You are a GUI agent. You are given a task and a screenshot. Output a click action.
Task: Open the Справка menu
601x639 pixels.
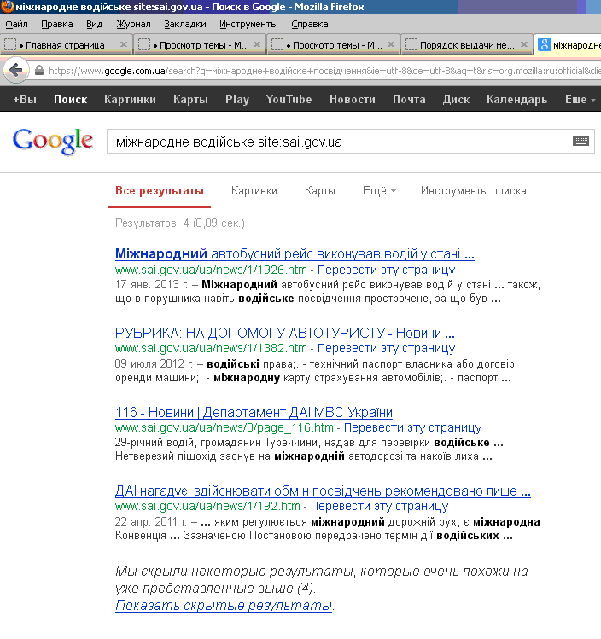(310, 24)
